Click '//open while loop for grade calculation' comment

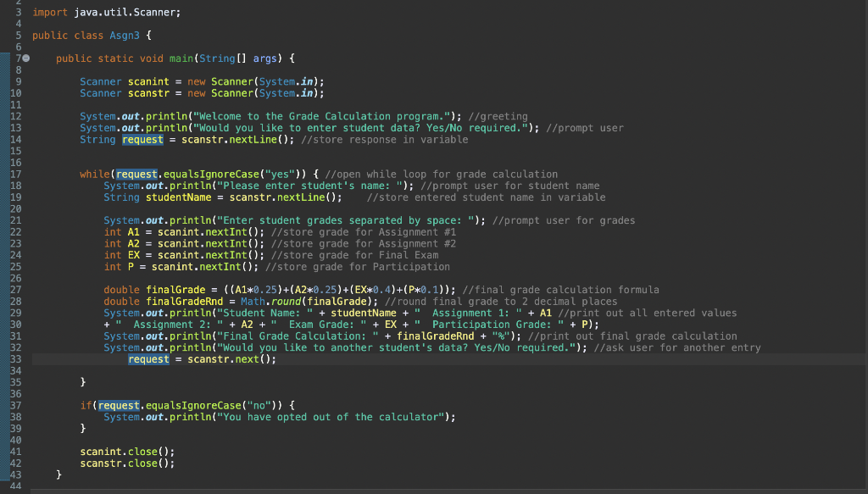tap(441, 175)
